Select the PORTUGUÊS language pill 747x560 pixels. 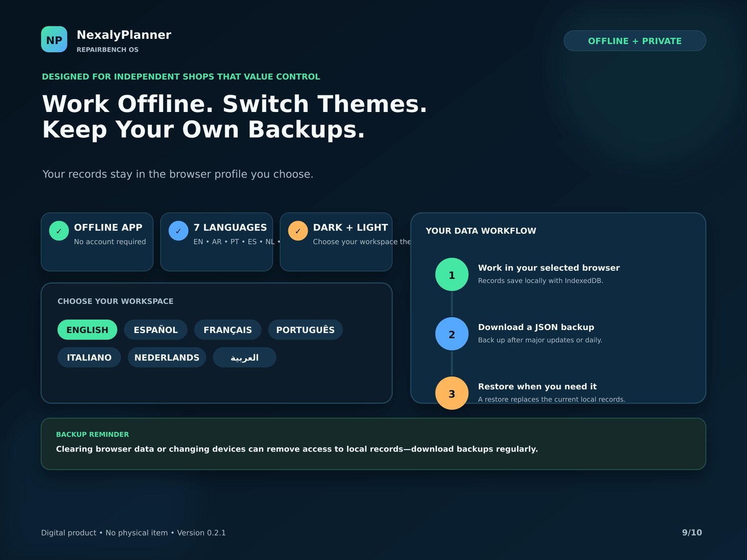click(305, 330)
